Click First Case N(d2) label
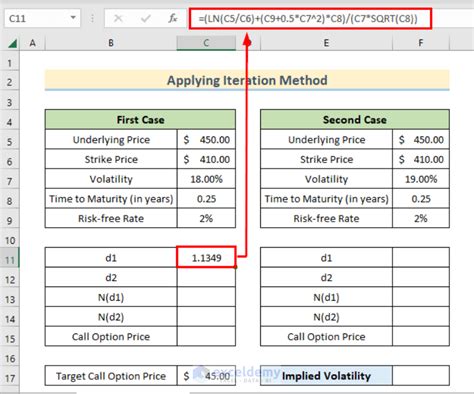Screen dimensions: 474x394 pos(111,317)
